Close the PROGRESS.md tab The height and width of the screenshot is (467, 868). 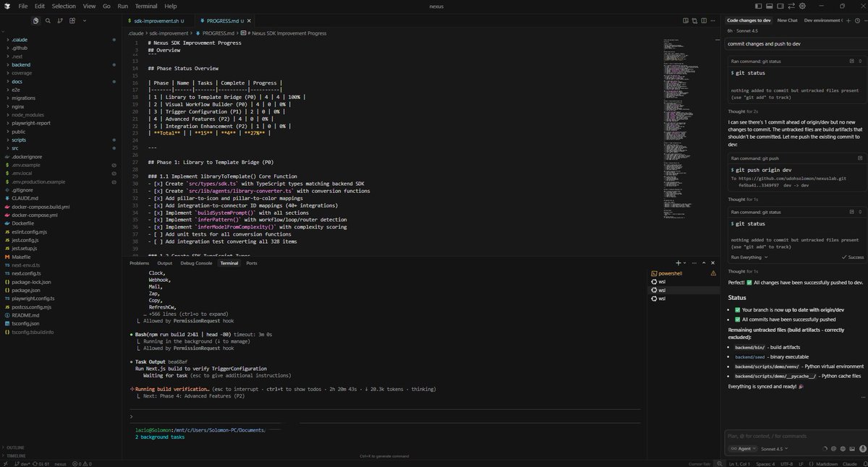[x=250, y=21]
